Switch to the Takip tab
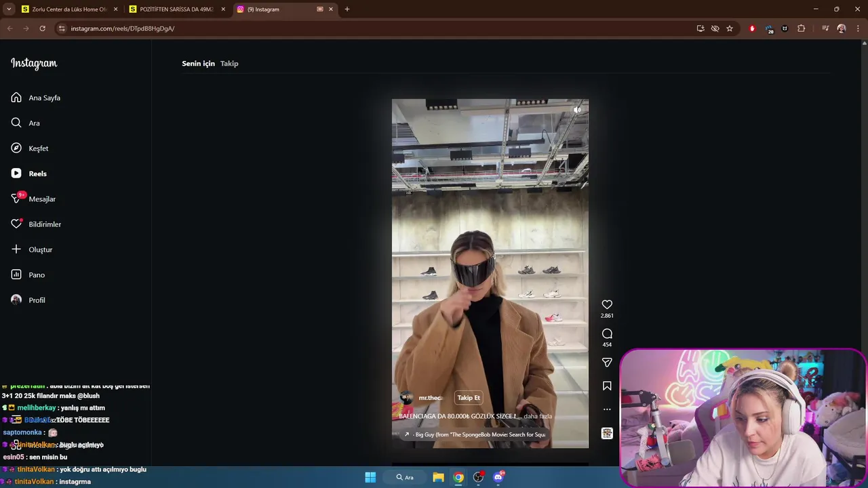868x488 pixels. pos(229,64)
